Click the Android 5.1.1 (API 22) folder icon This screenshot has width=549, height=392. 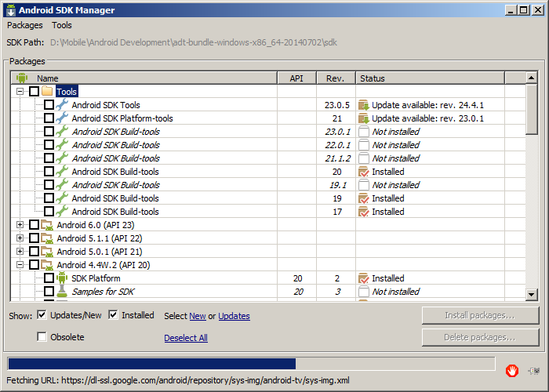click(47, 238)
